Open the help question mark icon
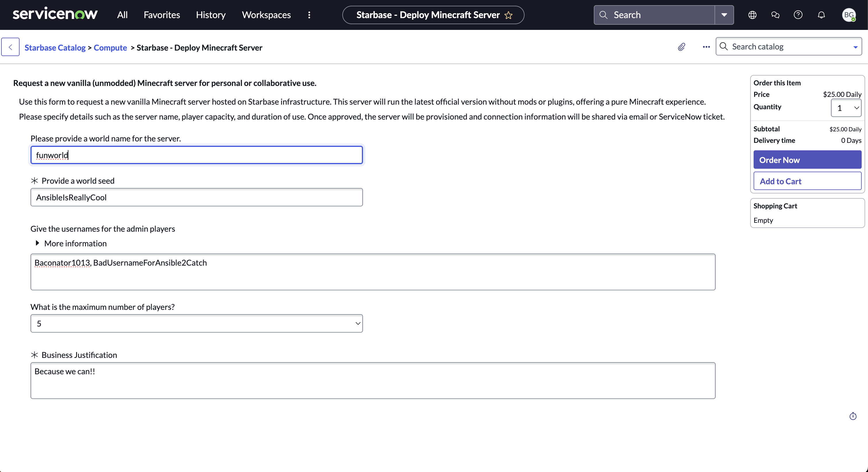This screenshot has height=472, width=868. (798, 15)
